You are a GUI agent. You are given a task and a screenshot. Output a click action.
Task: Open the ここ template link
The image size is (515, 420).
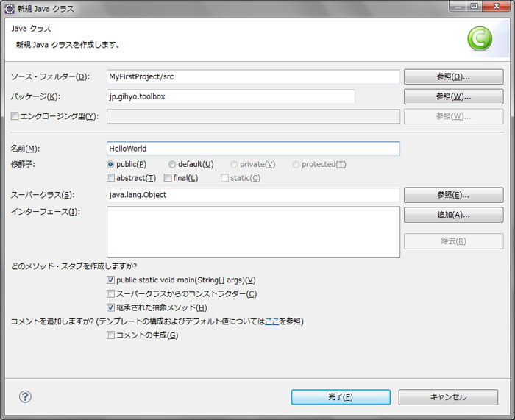[x=272, y=321]
